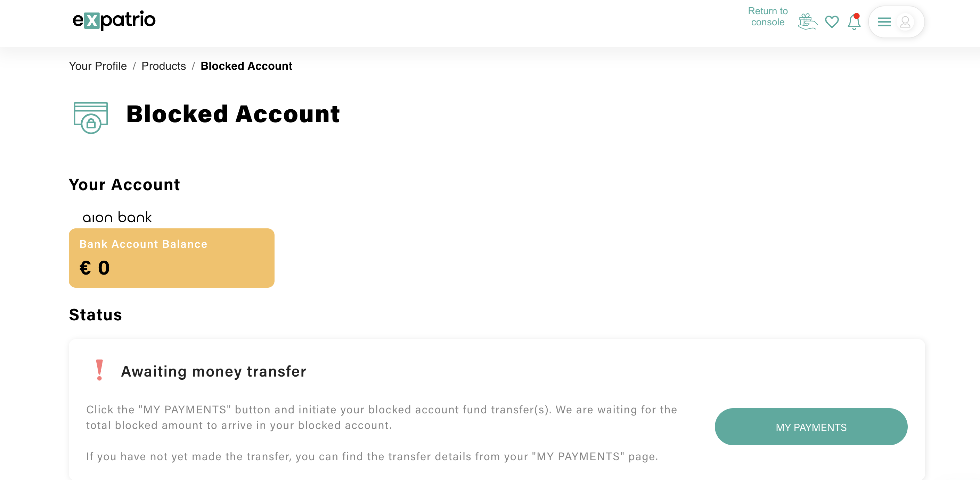The height and width of the screenshot is (480, 980).
Task: Click the heart favorites icon
Action: click(832, 22)
